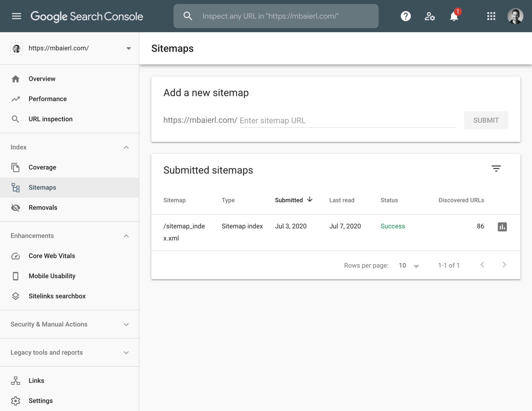Focus the Inspect any URL search field
This screenshot has width=532, height=411.
point(276,16)
